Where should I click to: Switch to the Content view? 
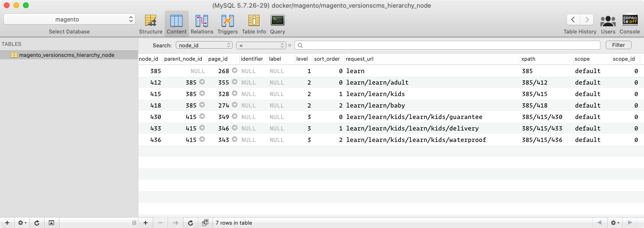point(177,24)
